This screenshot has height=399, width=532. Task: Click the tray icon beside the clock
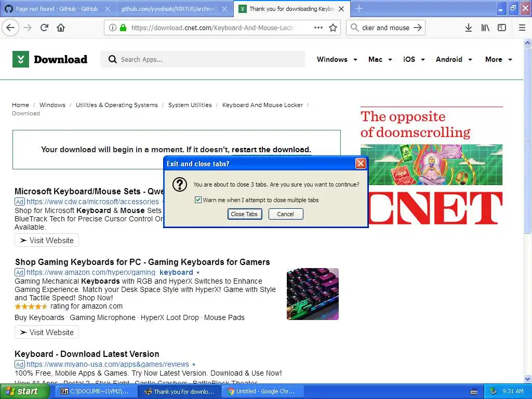pyautogui.click(x=494, y=391)
